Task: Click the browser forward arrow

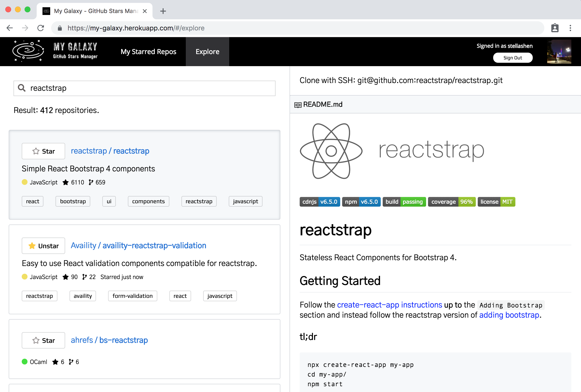Action: 25,28
